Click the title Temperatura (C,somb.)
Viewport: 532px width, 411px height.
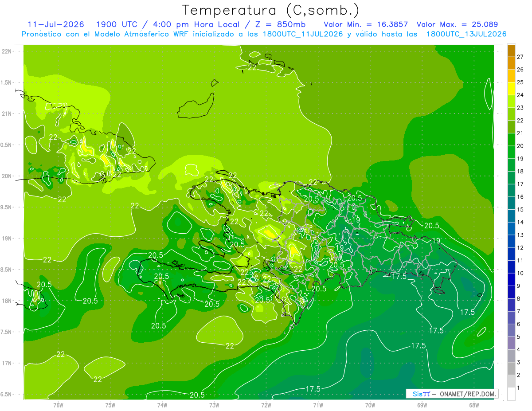[271, 10]
